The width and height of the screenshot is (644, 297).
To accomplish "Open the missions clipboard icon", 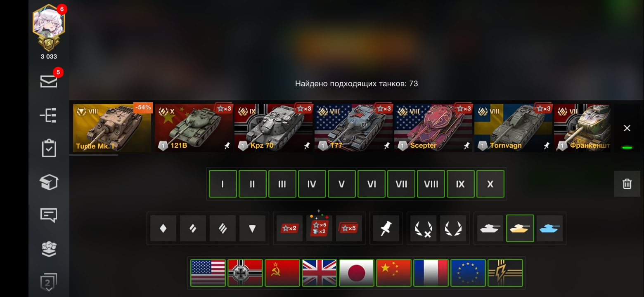I will [x=49, y=148].
